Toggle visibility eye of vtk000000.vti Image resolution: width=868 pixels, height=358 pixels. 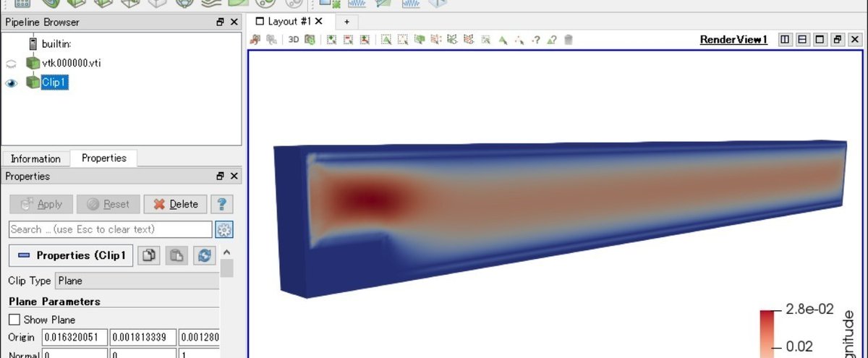click(11, 64)
